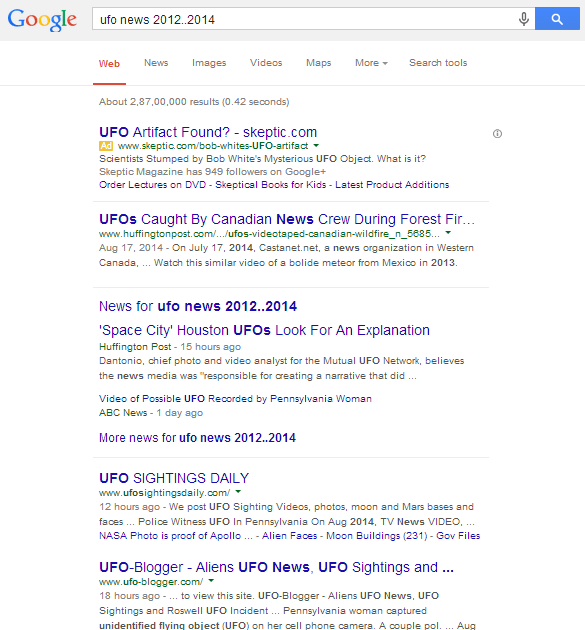Open Video of Possible UFO Pennsylvania Woman link
This screenshot has width=585, height=630.
[x=235, y=399]
